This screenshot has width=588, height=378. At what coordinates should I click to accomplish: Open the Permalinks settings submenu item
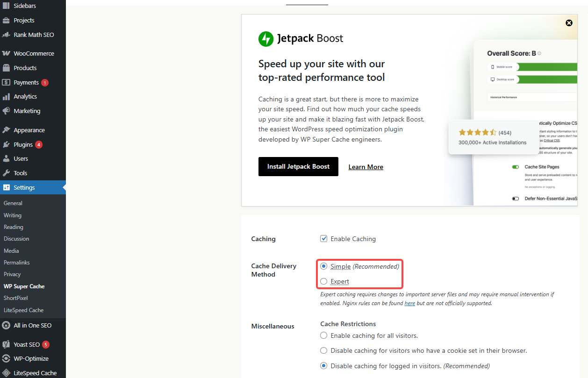(16, 263)
